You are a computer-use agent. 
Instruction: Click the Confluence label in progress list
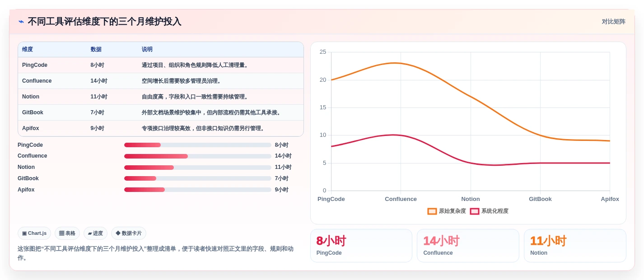33,156
